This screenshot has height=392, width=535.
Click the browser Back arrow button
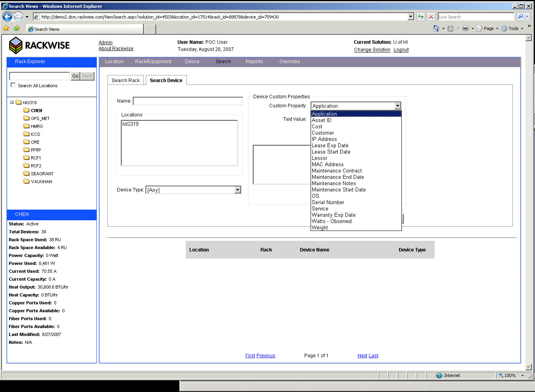click(x=7, y=17)
